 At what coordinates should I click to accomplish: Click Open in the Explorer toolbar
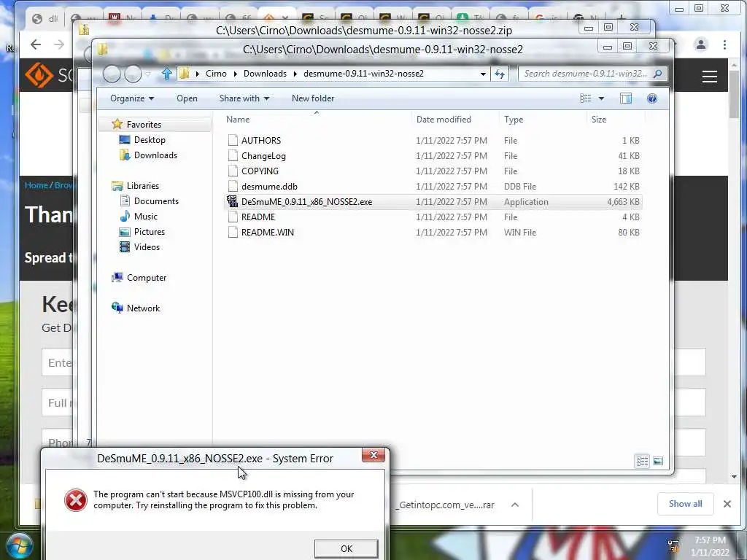[x=187, y=98]
